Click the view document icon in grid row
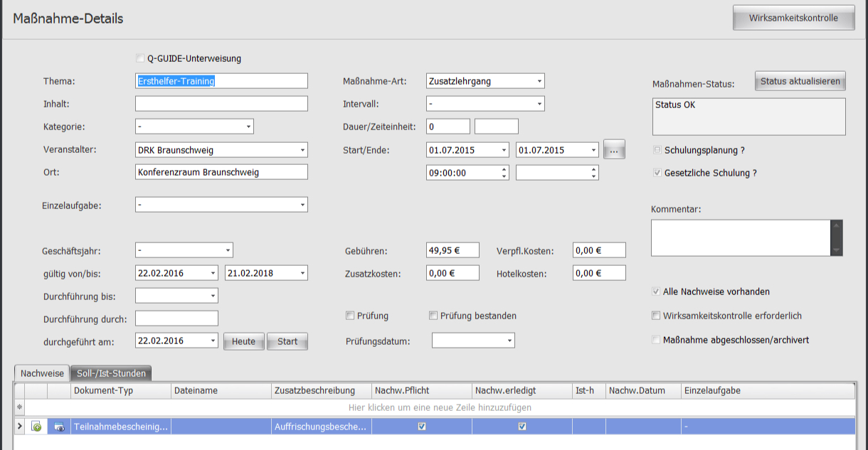Viewport: 868px width, 450px height. (x=59, y=427)
